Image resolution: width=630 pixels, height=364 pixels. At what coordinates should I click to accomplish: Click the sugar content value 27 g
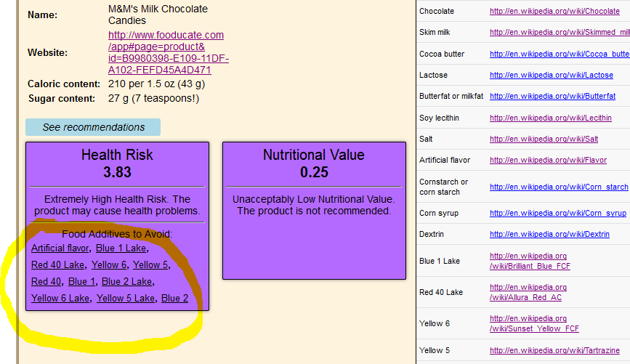pos(153,98)
